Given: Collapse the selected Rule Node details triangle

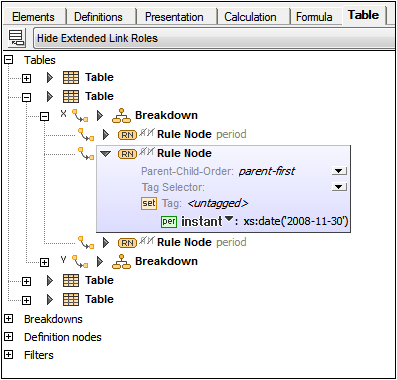Looking at the screenshot, I should click(x=106, y=154).
